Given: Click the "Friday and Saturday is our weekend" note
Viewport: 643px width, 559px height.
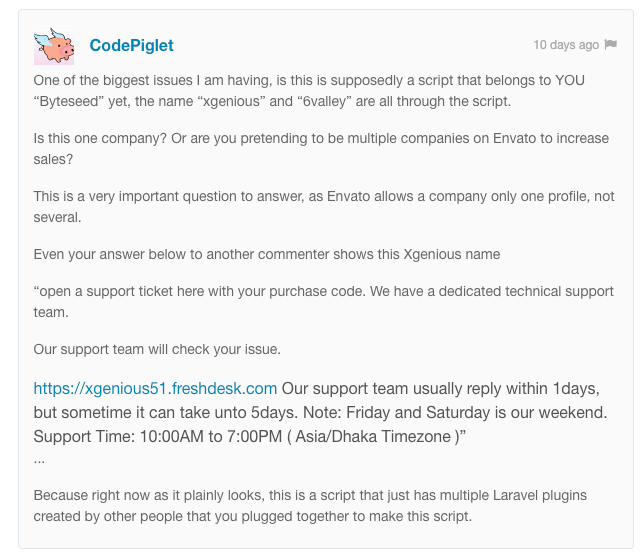Looking at the screenshot, I should click(x=477, y=412).
